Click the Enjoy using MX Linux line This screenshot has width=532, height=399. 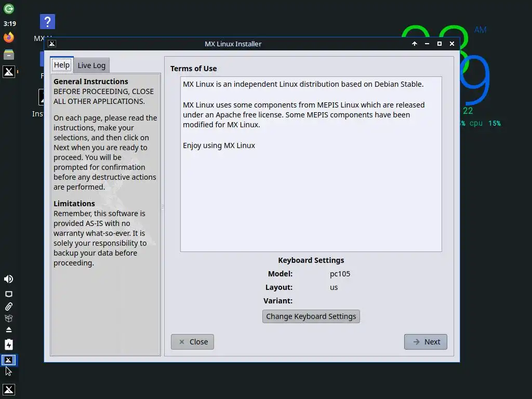(x=219, y=145)
